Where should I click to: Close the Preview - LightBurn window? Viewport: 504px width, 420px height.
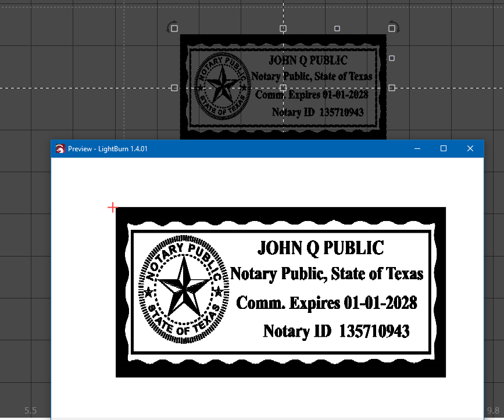point(470,149)
